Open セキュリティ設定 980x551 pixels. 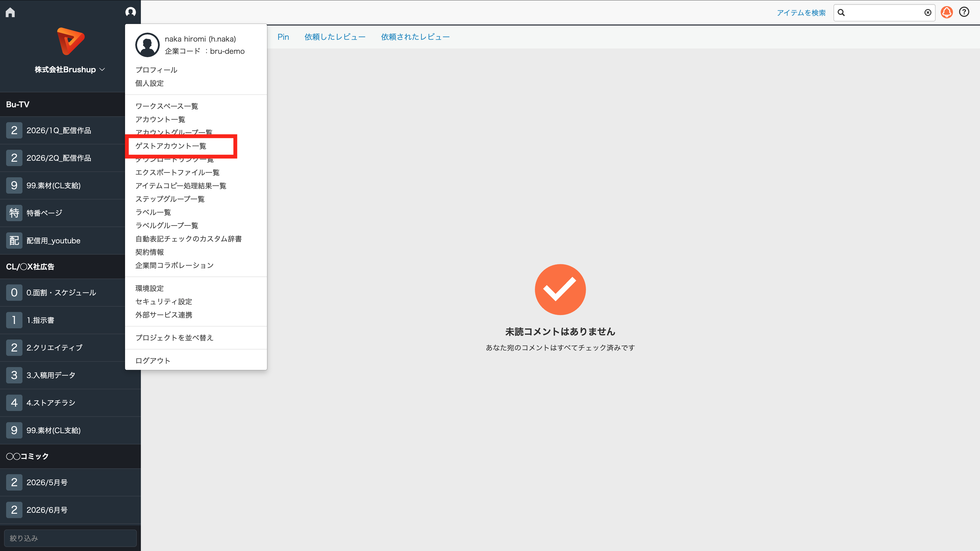[164, 302]
